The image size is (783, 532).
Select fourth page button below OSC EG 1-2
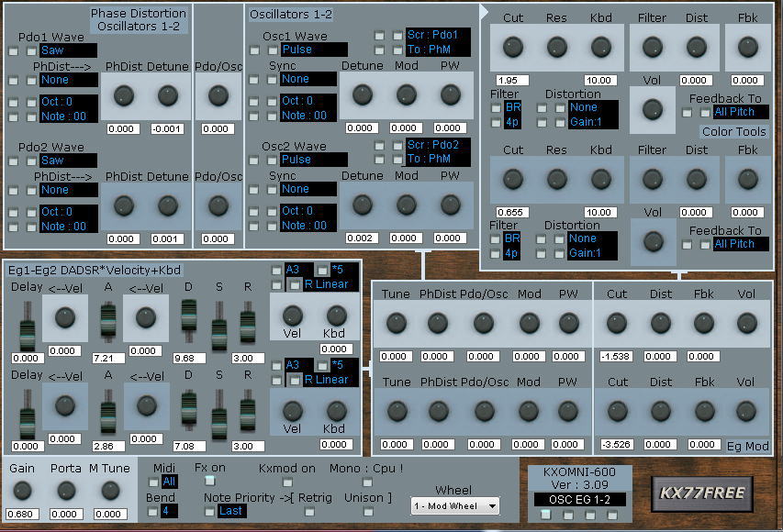(612, 515)
